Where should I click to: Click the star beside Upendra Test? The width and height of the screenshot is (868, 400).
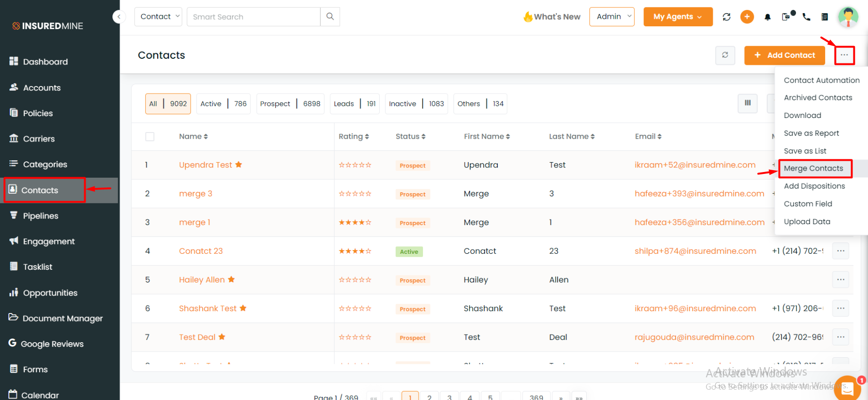click(239, 165)
